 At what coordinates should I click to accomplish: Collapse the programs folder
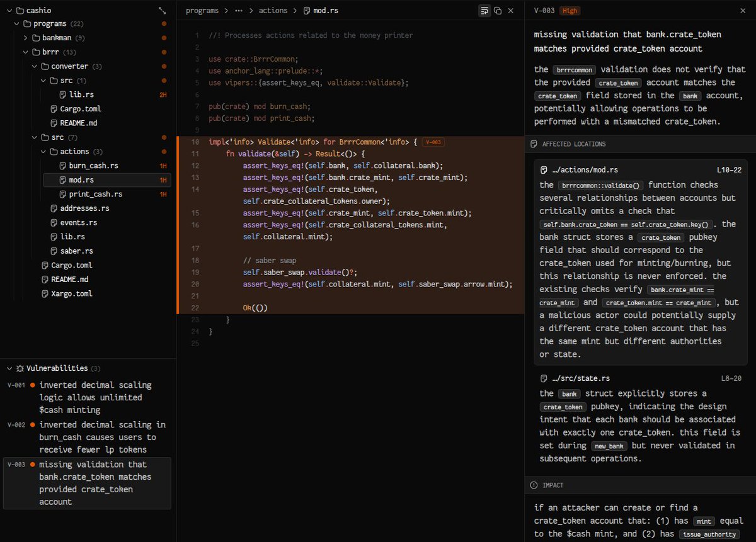click(x=17, y=24)
